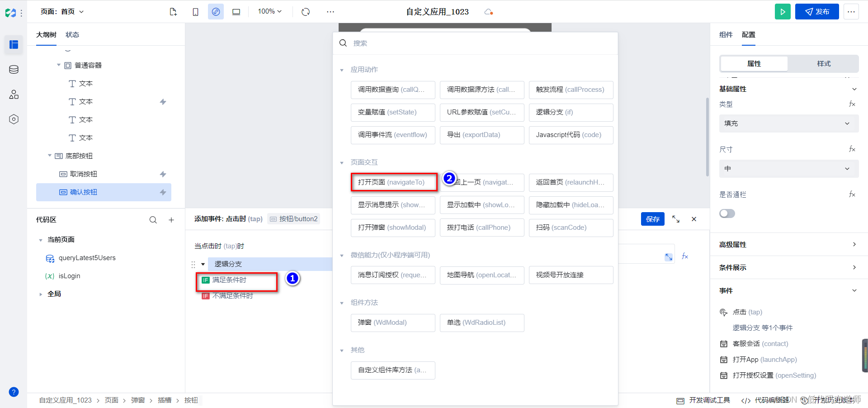
Task: Open the 类型 dropdown showing 填充
Action: point(789,123)
